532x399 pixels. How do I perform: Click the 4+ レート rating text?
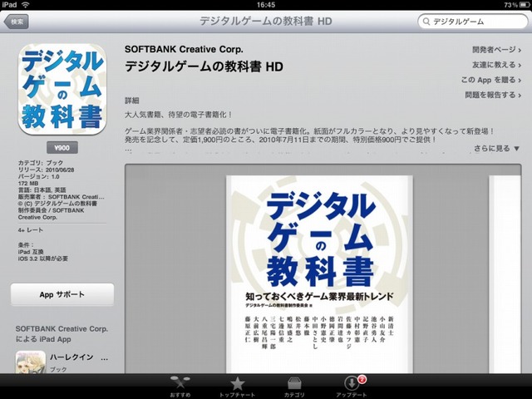(x=31, y=230)
